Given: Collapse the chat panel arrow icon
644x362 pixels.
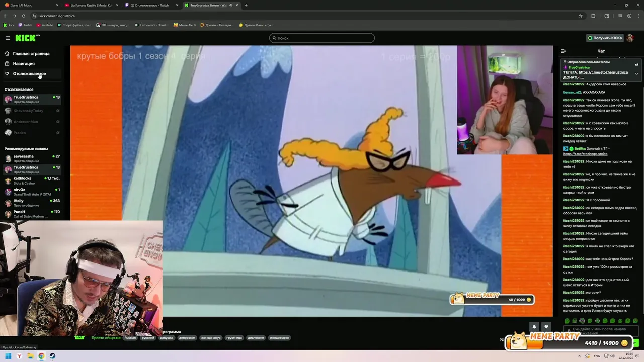Looking at the screenshot, I should 563,51.
